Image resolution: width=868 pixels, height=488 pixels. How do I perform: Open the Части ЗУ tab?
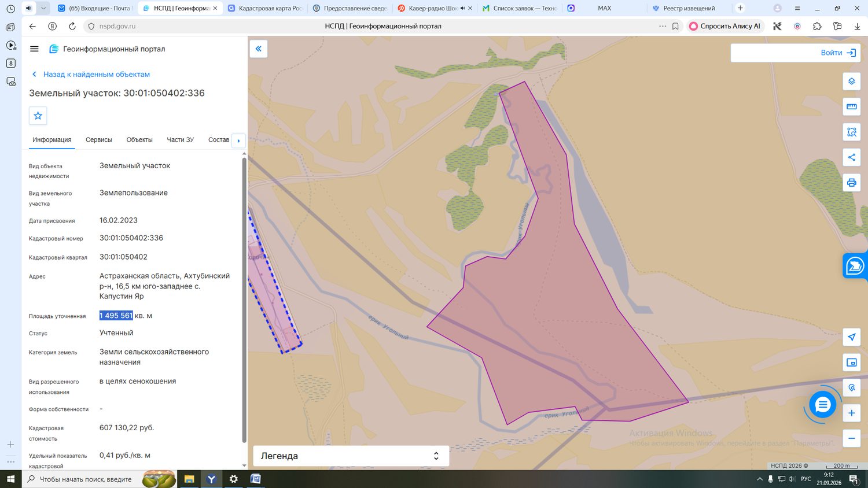(181, 140)
